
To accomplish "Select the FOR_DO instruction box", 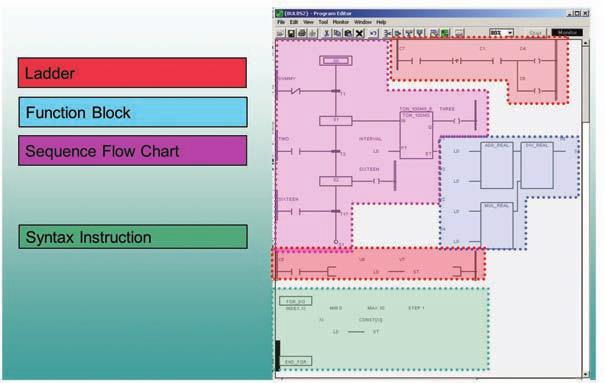I will tap(296, 301).
